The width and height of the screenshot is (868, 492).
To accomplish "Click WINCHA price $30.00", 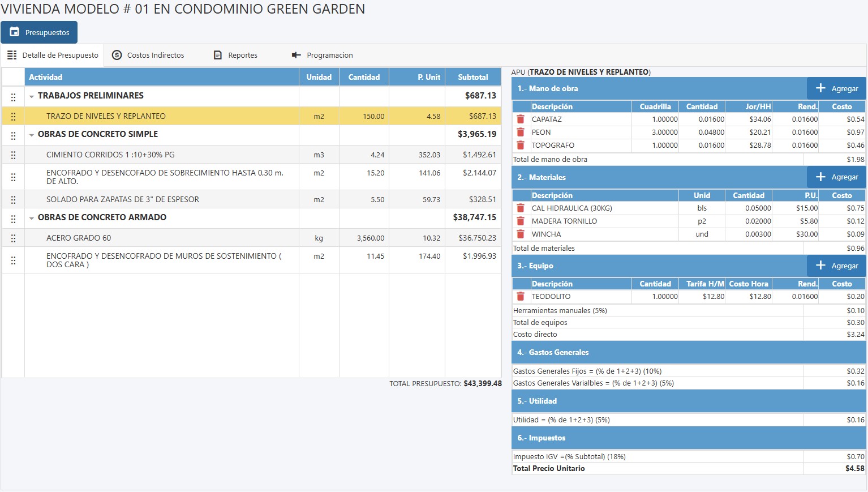I will tap(796, 234).
